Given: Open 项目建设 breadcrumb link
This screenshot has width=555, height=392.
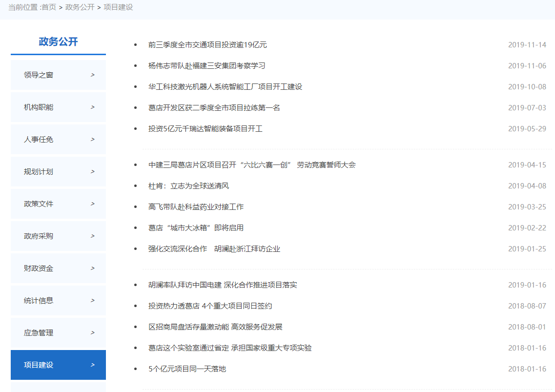Looking at the screenshot, I should click(x=118, y=7).
